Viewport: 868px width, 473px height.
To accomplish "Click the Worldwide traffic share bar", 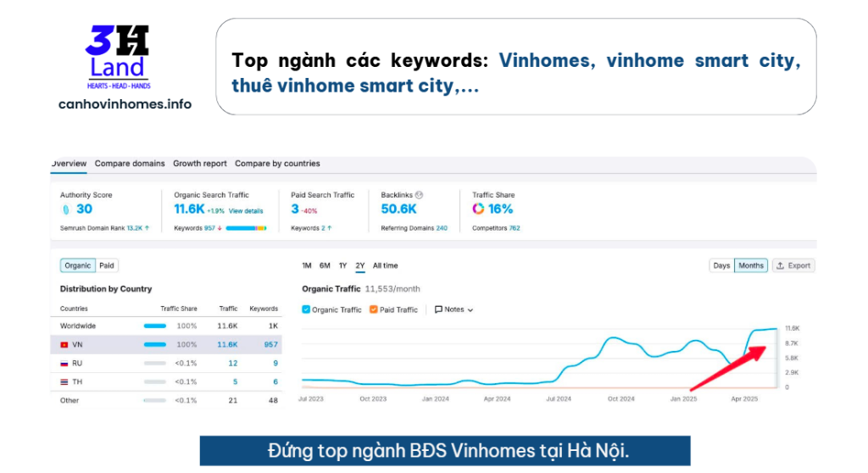I will (x=155, y=326).
